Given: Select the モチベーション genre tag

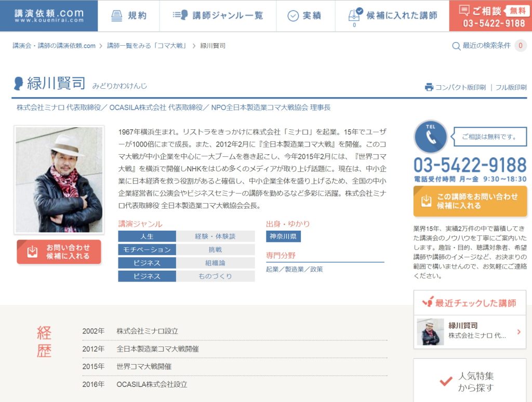Looking at the screenshot, I should click(x=147, y=249).
